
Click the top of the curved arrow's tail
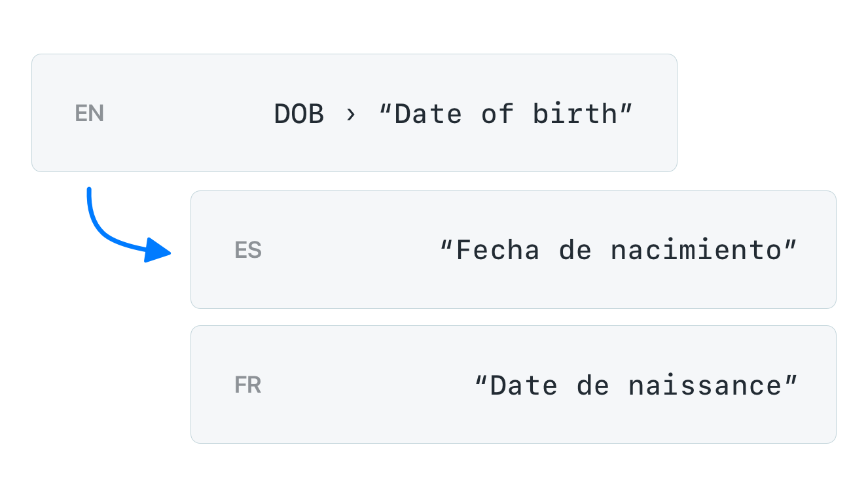[89, 190]
